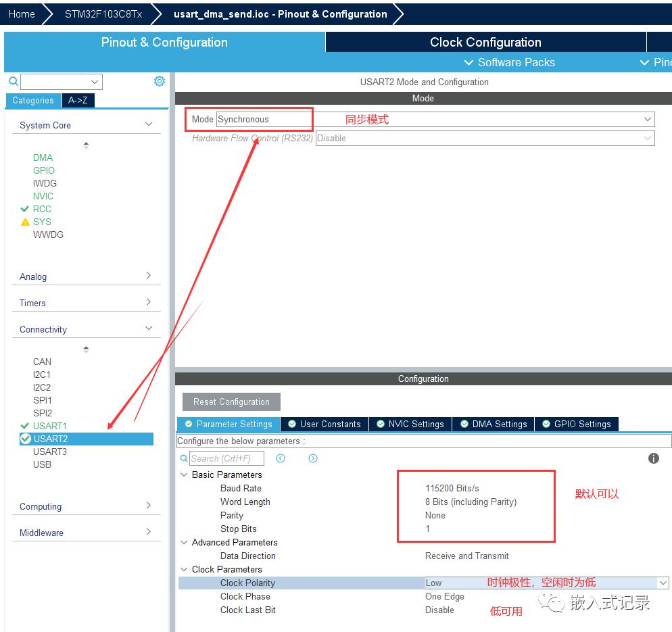Select USB under Connectivity

(x=42, y=464)
